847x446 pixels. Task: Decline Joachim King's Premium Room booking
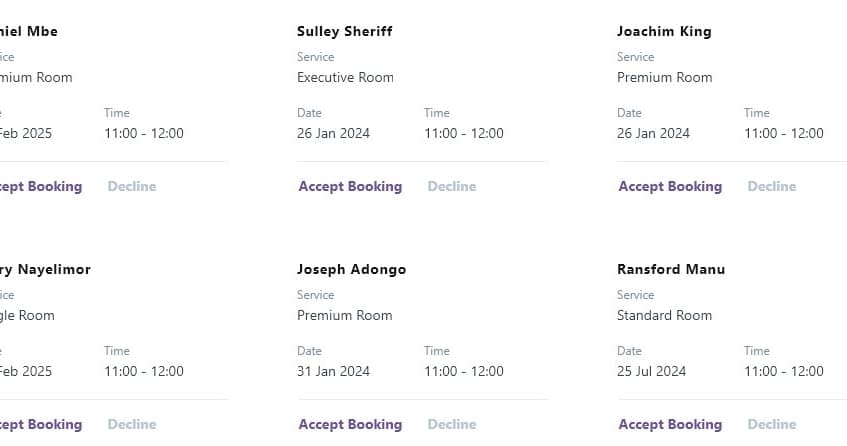pos(772,186)
